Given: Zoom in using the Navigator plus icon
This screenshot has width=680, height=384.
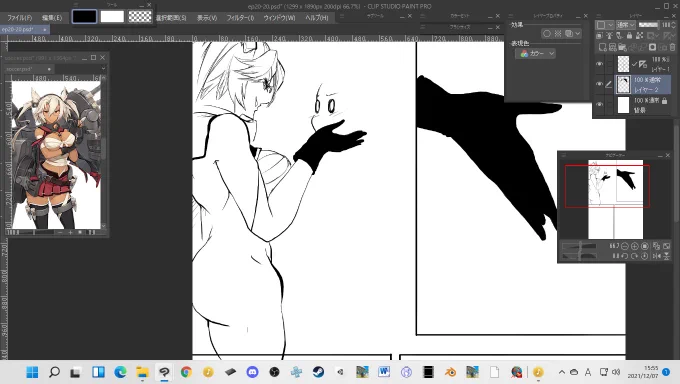Looking at the screenshot, I should (634, 246).
